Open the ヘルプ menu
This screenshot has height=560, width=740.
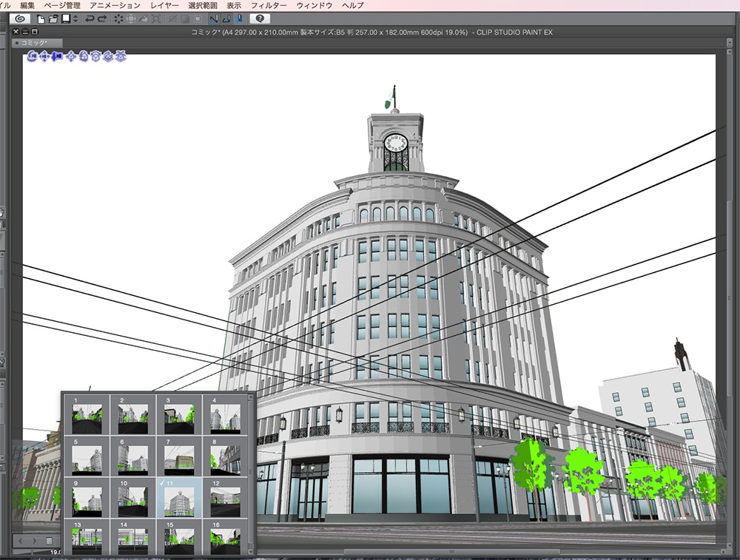[353, 5]
